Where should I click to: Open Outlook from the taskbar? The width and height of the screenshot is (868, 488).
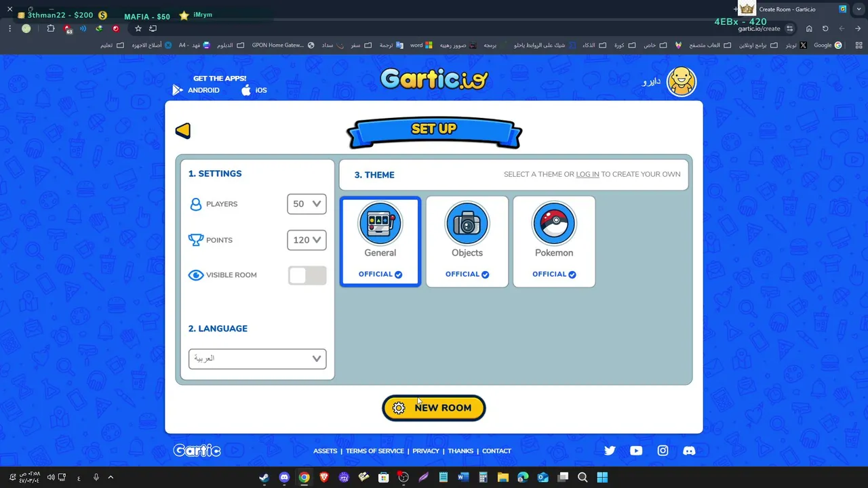542,477
